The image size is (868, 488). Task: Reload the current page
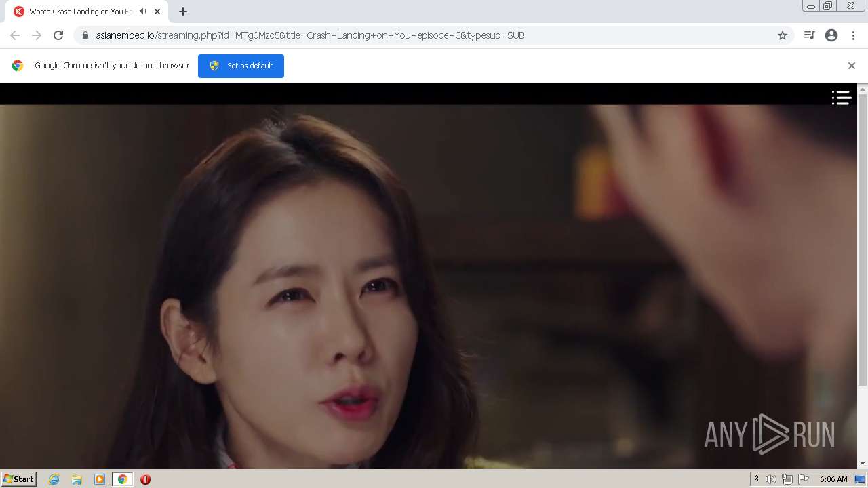58,35
